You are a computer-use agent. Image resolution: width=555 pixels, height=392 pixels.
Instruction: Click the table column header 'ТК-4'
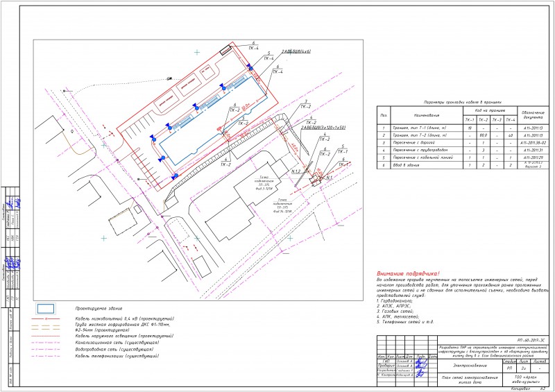point(511,120)
